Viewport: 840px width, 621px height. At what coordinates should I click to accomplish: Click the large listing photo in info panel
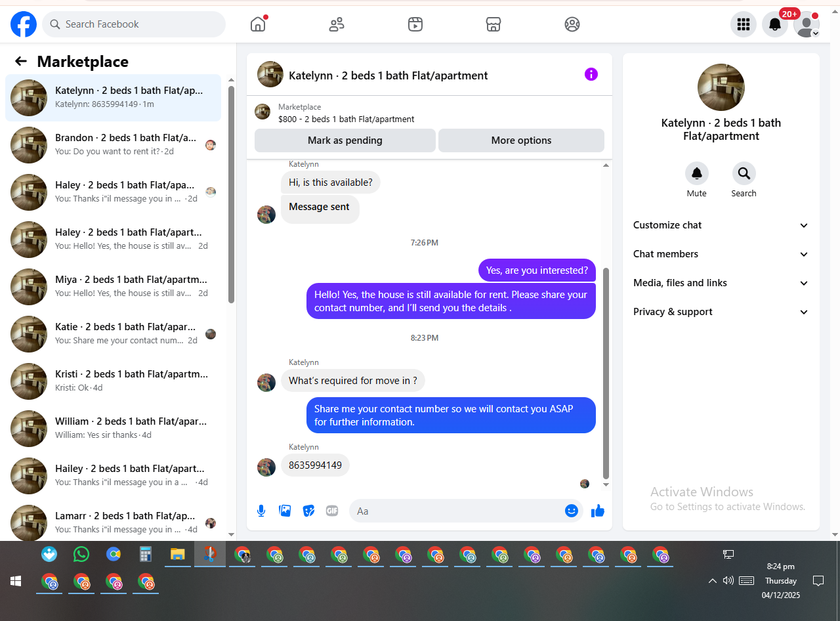721,87
